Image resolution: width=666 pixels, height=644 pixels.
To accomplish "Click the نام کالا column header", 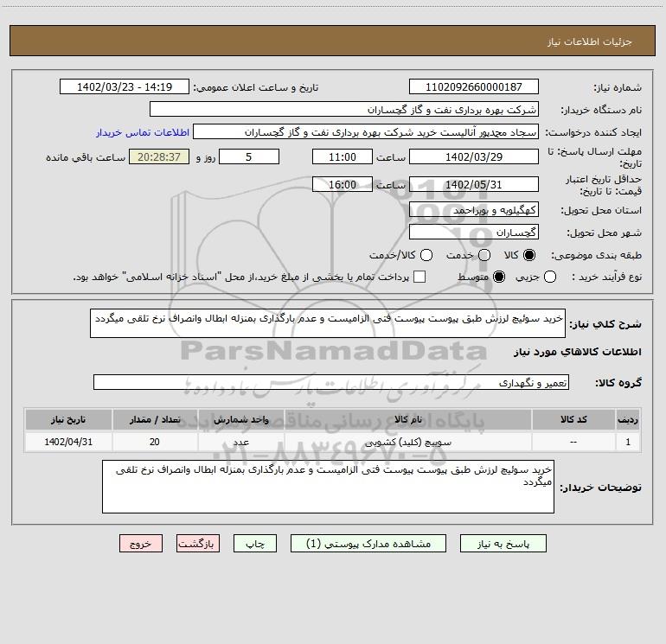I will [408, 419].
